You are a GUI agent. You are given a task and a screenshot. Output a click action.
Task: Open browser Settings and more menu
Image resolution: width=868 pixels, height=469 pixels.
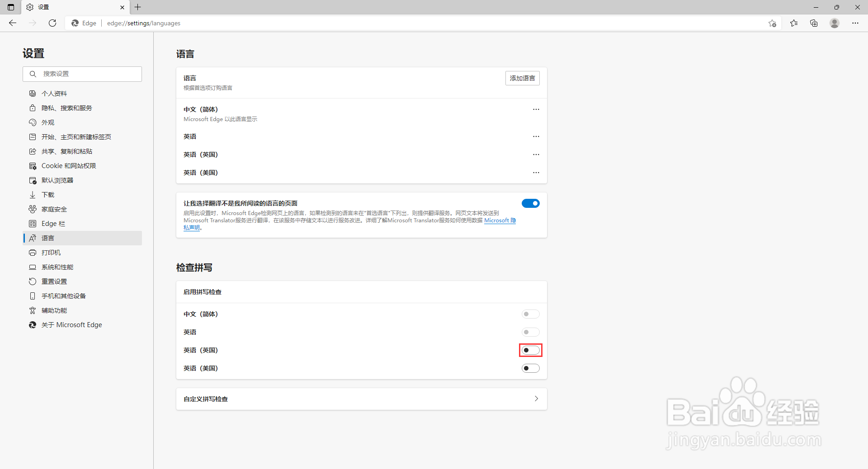[855, 23]
